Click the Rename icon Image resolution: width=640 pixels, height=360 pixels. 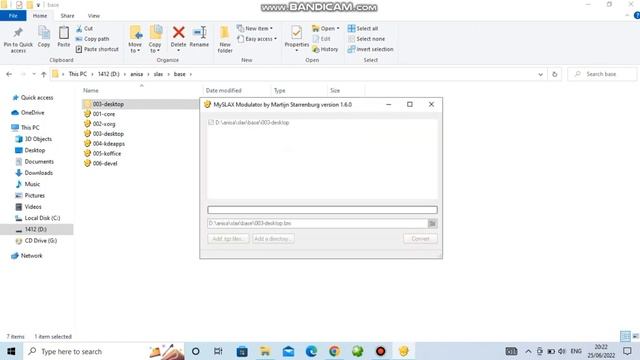pos(199,32)
